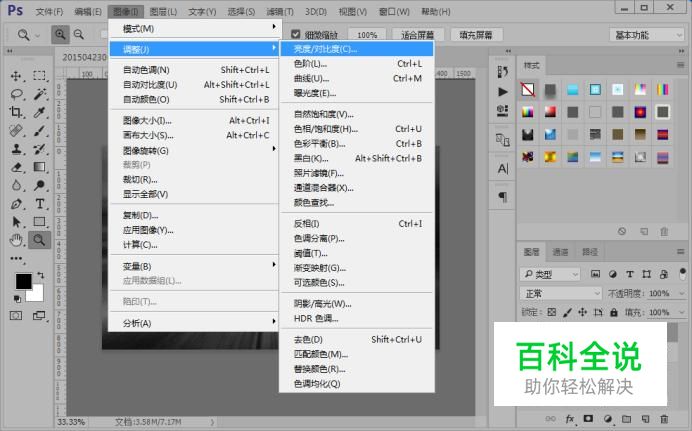Screen dimensions: 692x431
Task: Select the Hand tool
Action: coord(16,240)
